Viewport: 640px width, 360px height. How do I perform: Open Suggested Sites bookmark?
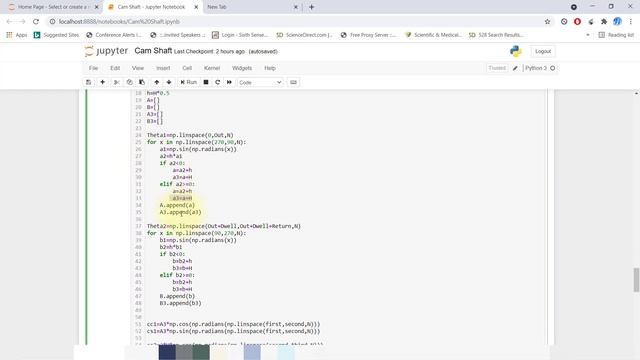tap(56, 35)
